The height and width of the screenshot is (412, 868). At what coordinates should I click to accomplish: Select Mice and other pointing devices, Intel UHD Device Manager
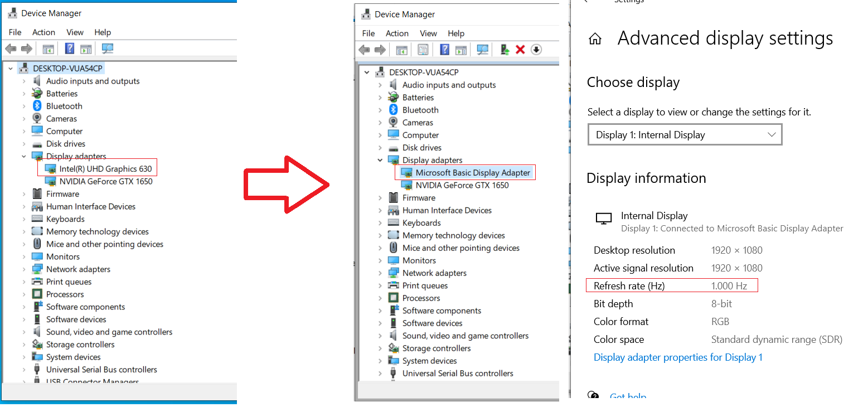tap(105, 244)
